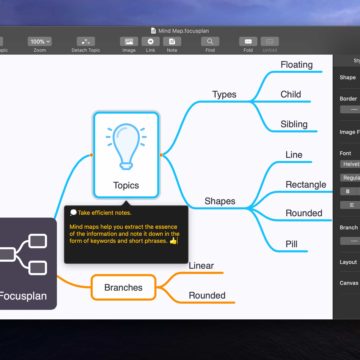Click inside the yellow note text popup
Screen dimensions: 360x360
125,234
